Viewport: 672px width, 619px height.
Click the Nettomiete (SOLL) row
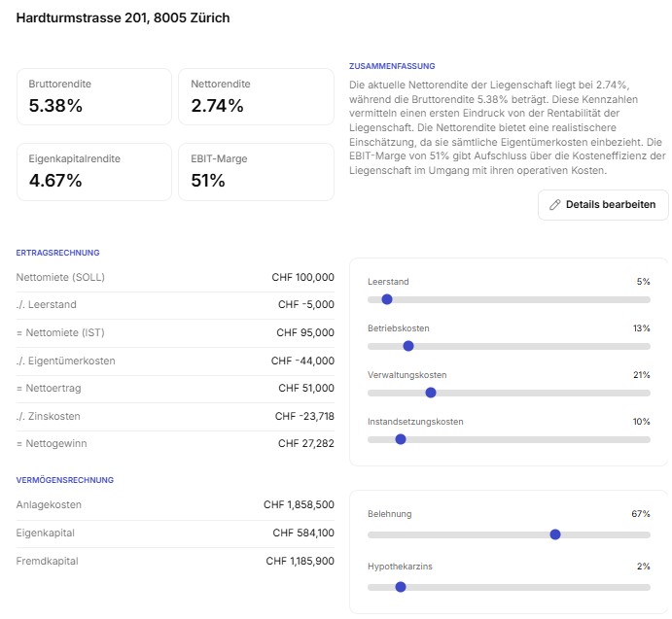click(175, 277)
